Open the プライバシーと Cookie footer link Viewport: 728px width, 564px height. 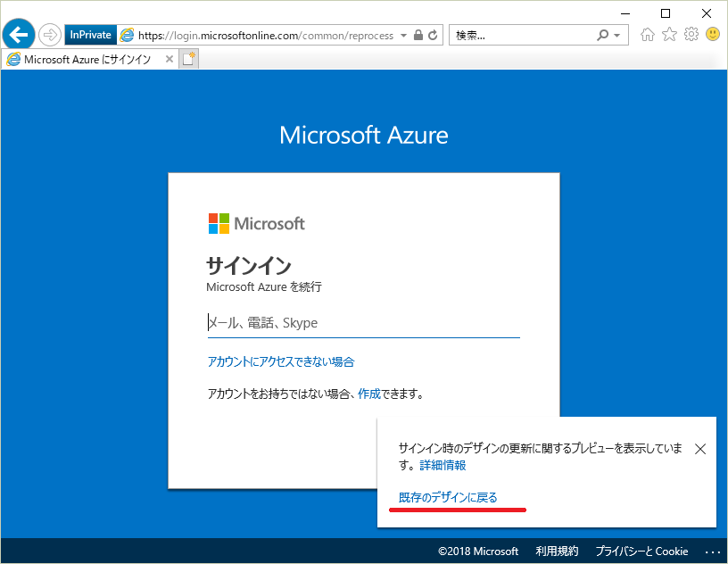point(641,551)
